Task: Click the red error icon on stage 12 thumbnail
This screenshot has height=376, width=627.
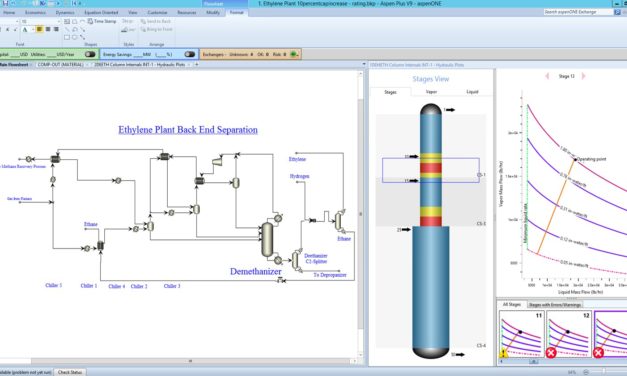Action: [551, 352]
